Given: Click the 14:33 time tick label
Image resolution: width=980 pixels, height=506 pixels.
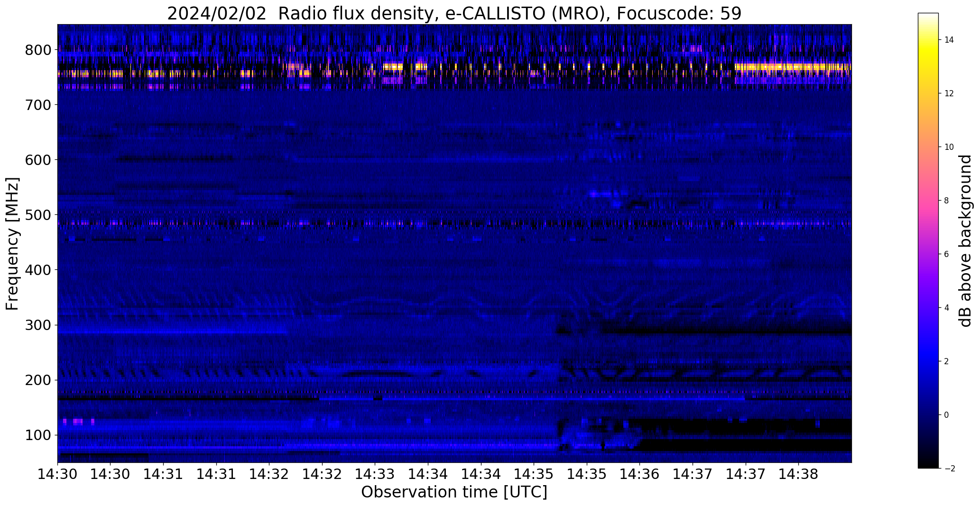Looking at the screenshot, I should coord(375,474).
